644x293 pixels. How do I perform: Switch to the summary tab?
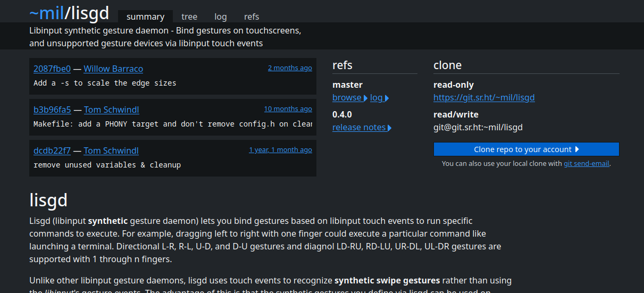coord(145,16)
